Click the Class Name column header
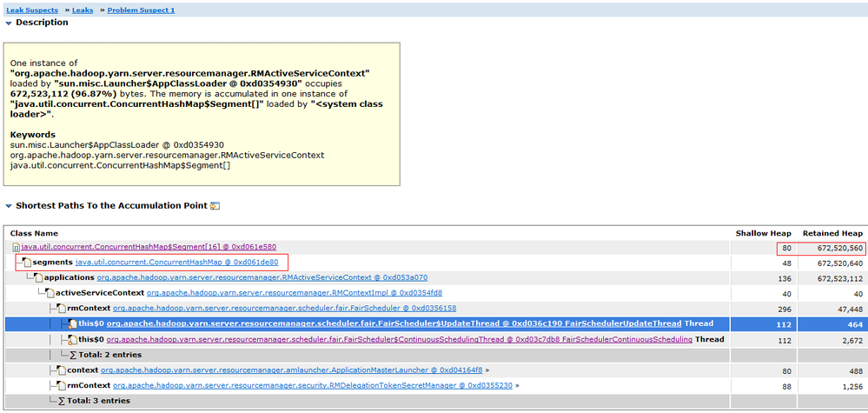868x413 pixels. coord(35,233)
